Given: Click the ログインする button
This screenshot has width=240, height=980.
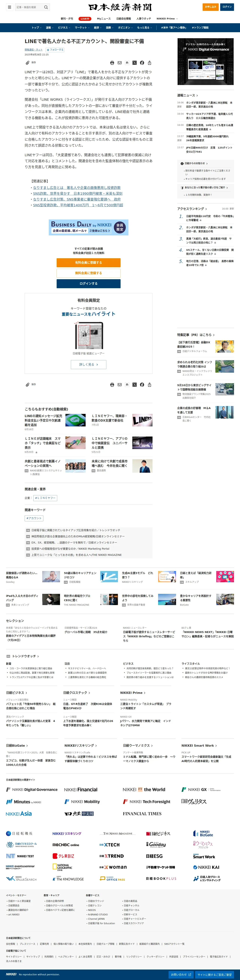Looking at the screenshot, I should point(88,283).
